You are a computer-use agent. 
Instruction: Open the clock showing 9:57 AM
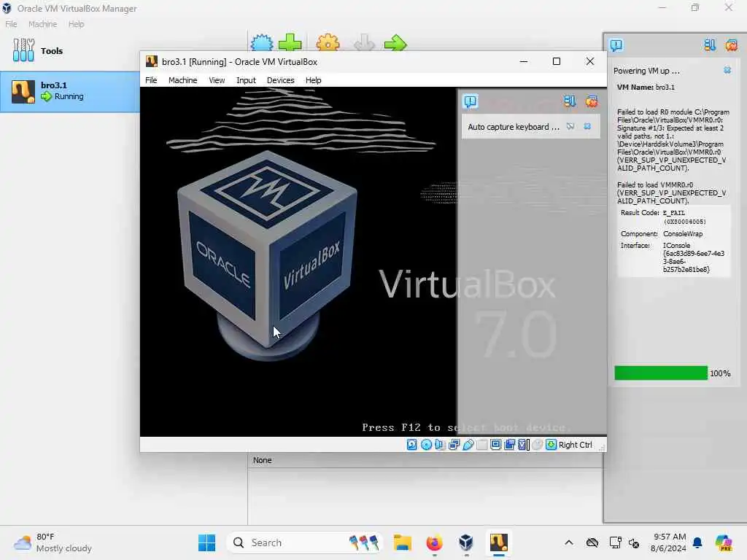[x=668, y=542]
